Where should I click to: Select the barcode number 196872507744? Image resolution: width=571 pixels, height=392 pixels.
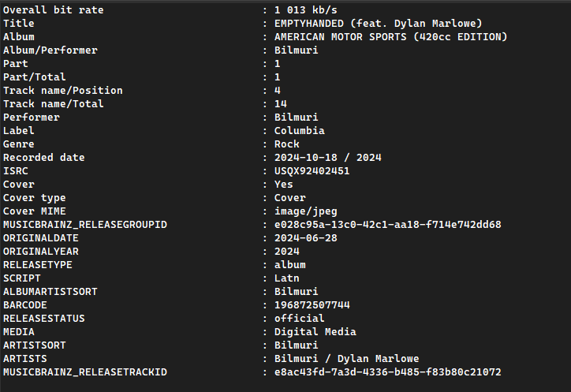pyautogui.click(x=312, y=305)
